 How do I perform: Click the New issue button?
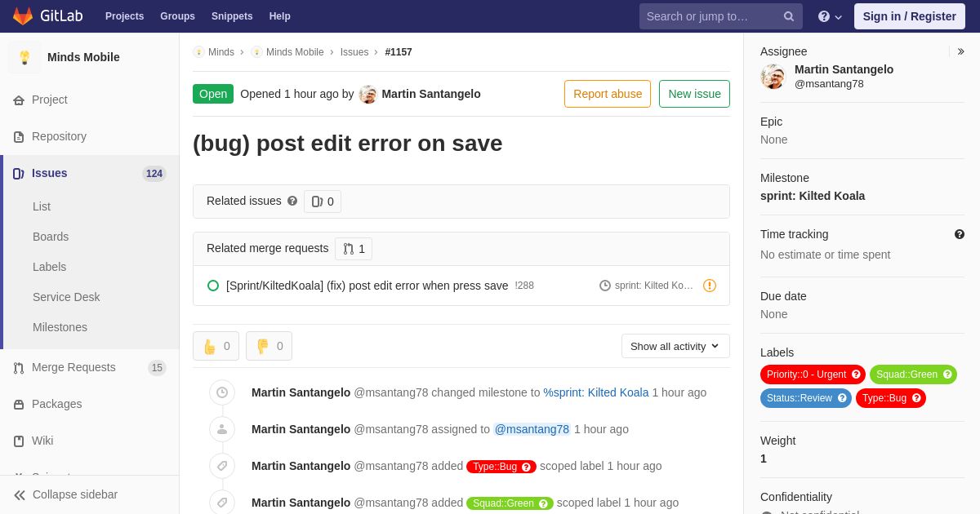tap(694, 94)
